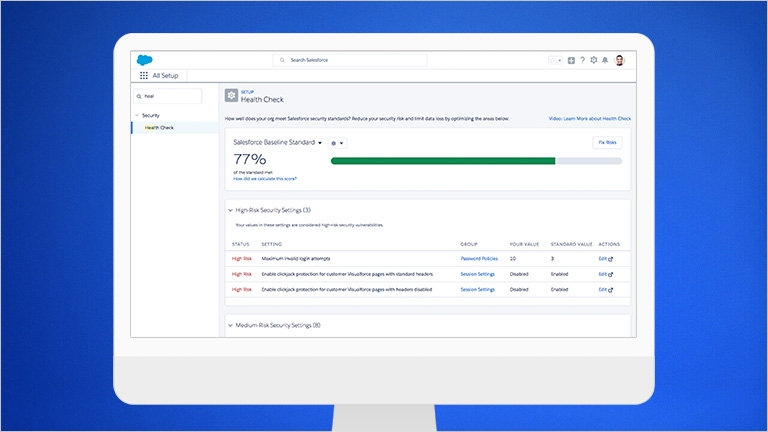This screenshot has height=432, width=768.
Task: Select Health Check in the sidebar
Action: pos(159,127)
